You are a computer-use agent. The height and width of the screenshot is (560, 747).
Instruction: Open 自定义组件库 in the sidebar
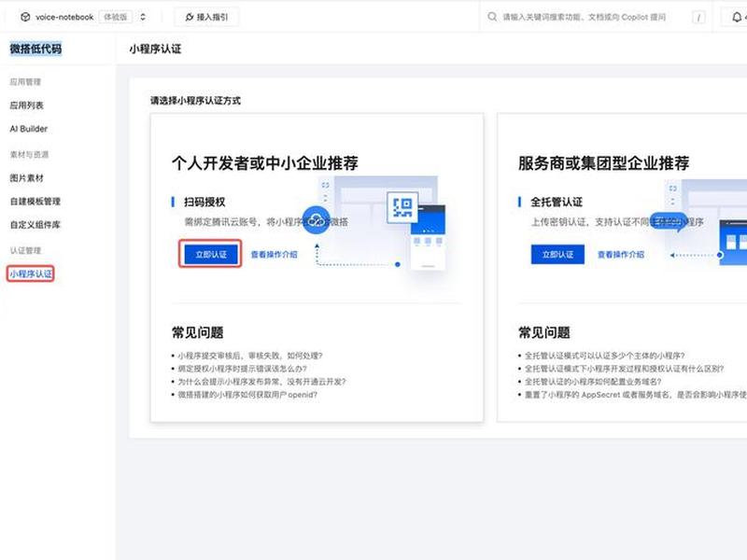click(x=35, y=225)
